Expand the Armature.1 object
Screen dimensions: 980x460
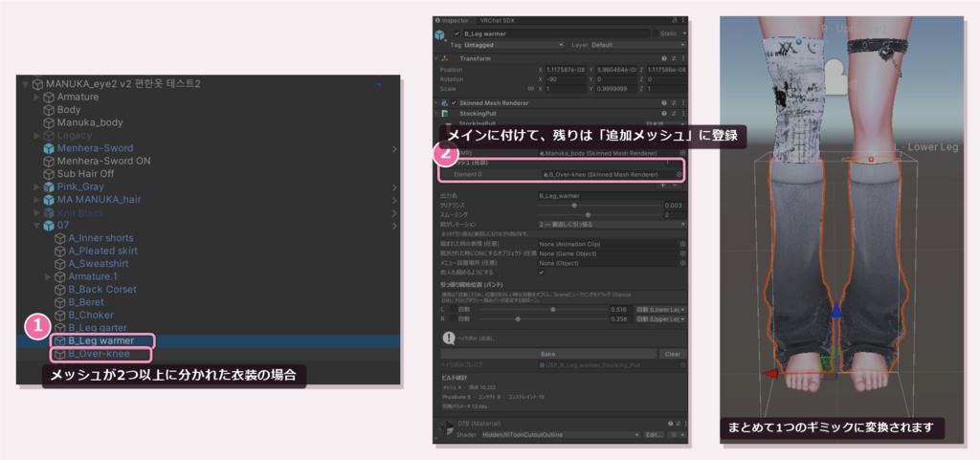point(48,276)
